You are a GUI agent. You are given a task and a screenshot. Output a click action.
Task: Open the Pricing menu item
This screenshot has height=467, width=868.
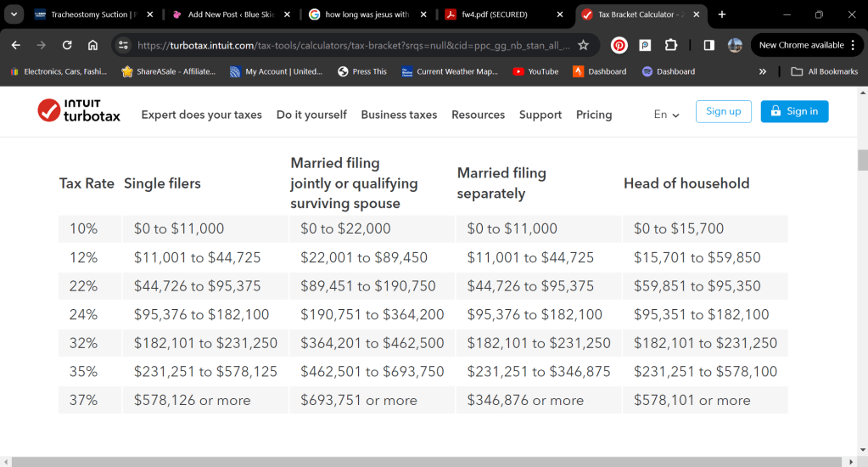[594, 115]
